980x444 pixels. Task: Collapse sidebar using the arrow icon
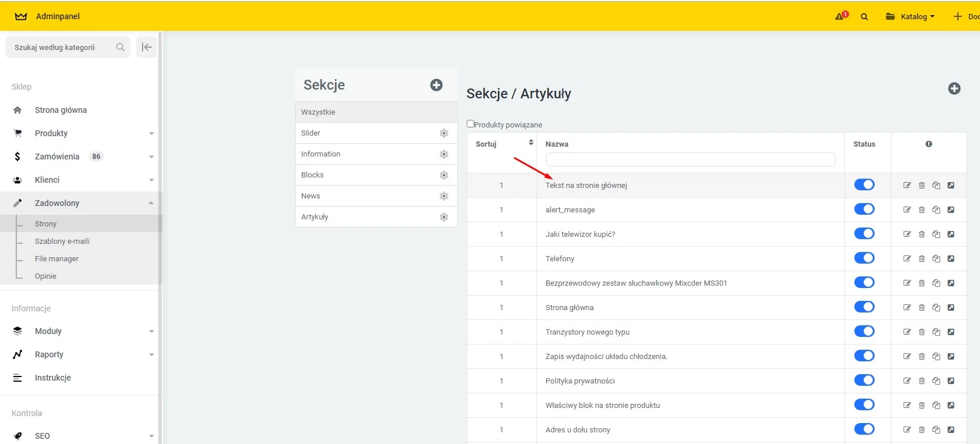(x=147, y=47)
